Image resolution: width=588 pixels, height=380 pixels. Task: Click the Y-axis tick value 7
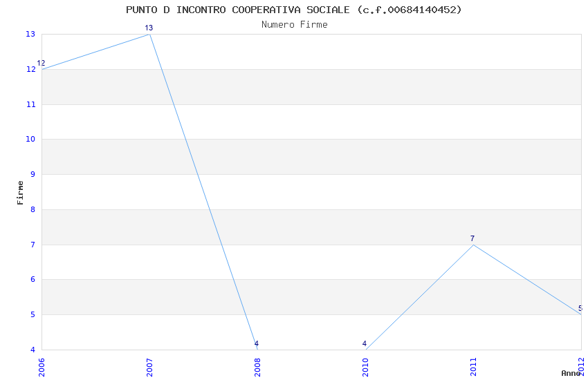click(33, 245)
